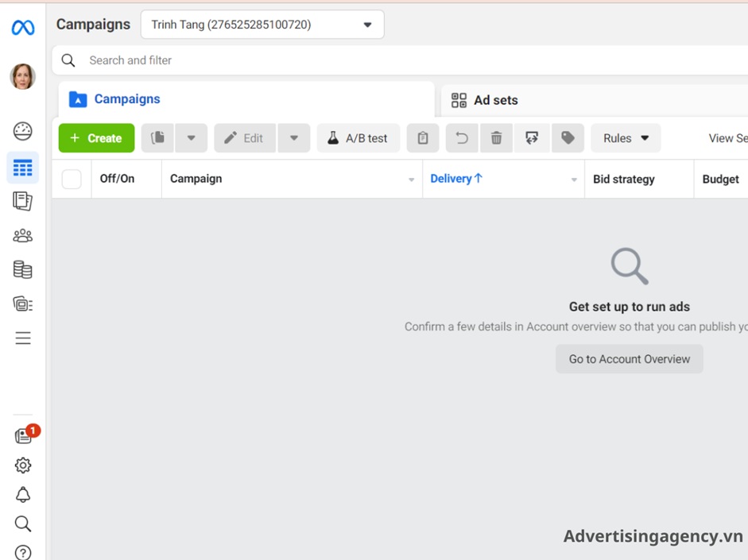748x560 pixels.
Task: Click the Campaign column header label
Action: [196, 179]
